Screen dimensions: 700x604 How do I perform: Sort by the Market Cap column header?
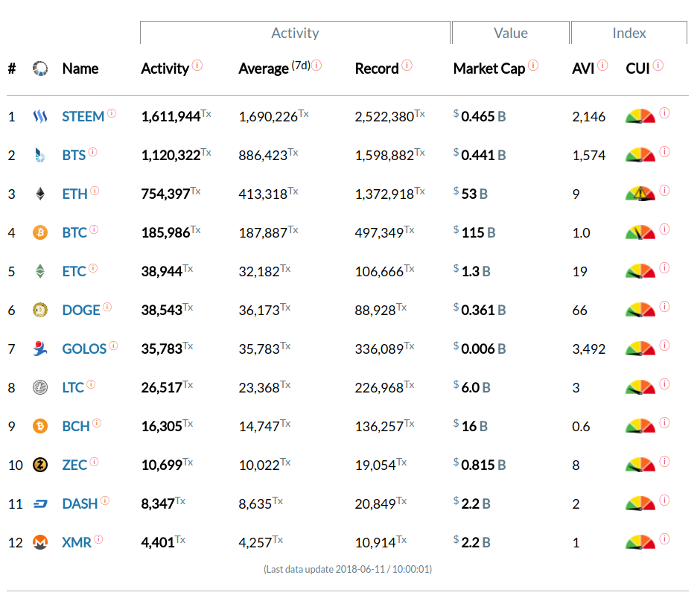click(x=489, y=69)
